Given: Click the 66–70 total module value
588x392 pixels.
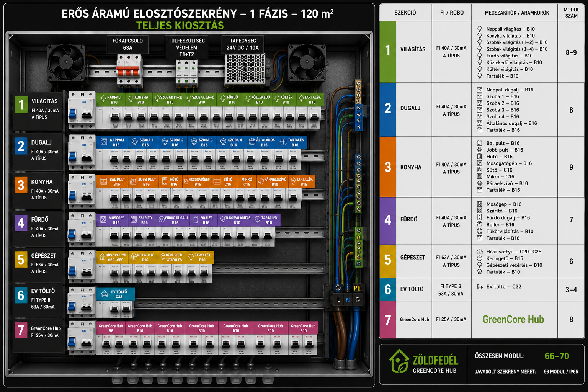Looking at the screenshot, I should [557, 356].
